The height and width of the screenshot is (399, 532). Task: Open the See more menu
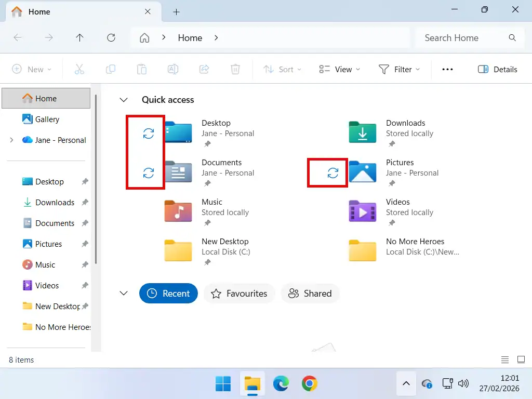tap(447, 69)
